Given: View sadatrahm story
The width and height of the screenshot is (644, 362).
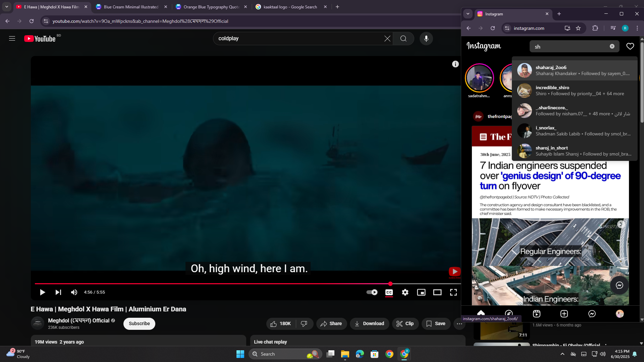Looking at the screenshot, I should [x=479, y=78].
